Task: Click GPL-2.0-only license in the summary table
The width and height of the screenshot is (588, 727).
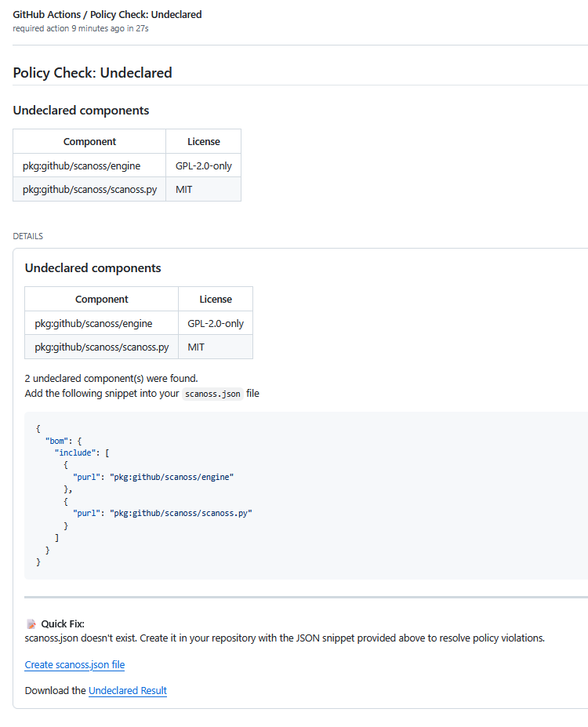Action: 203,165
